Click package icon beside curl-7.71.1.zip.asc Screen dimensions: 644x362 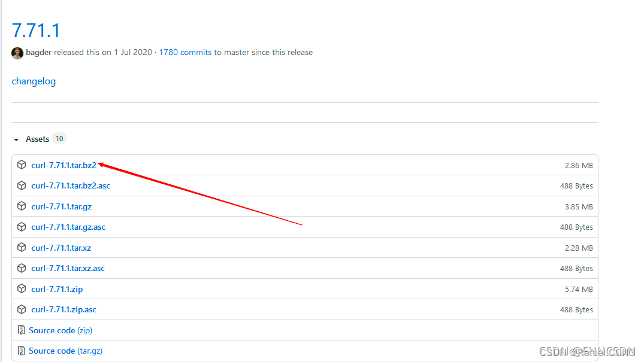click(22, 309)
